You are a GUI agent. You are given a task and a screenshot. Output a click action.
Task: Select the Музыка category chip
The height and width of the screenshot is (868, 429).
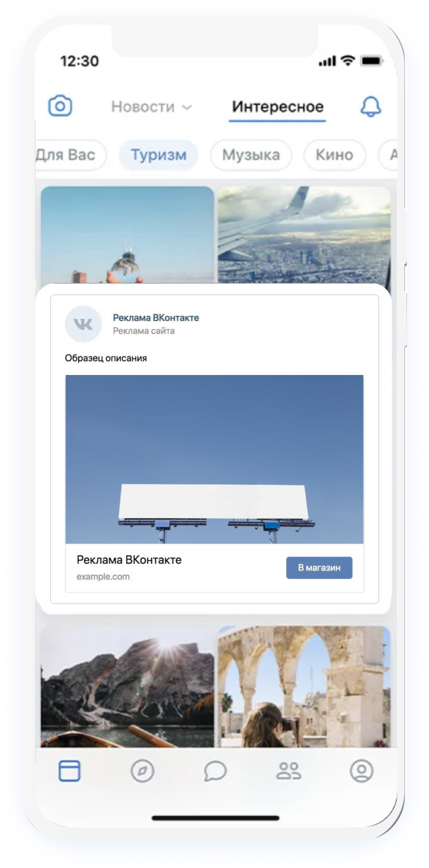(x=251, y=155)
